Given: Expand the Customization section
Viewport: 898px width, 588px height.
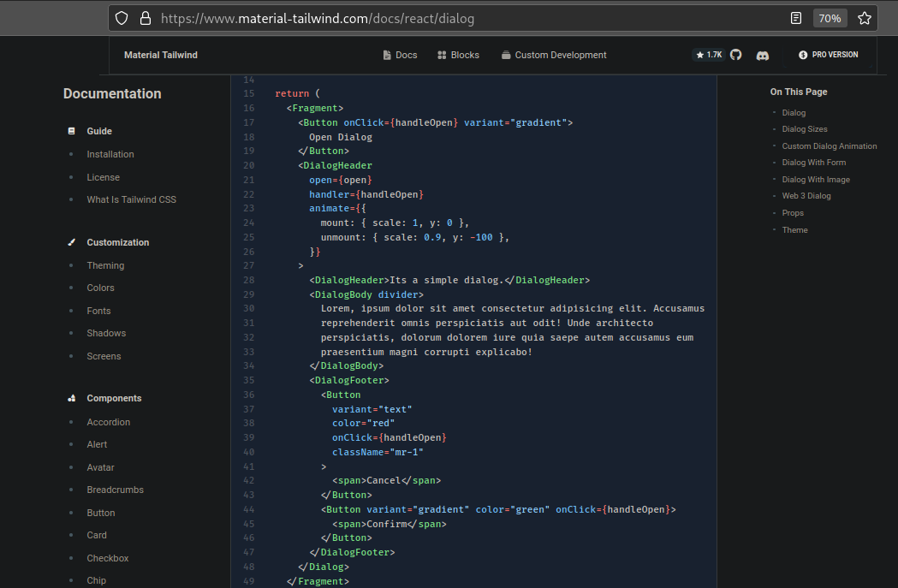Looking at the screenshot, I should 117,242.
